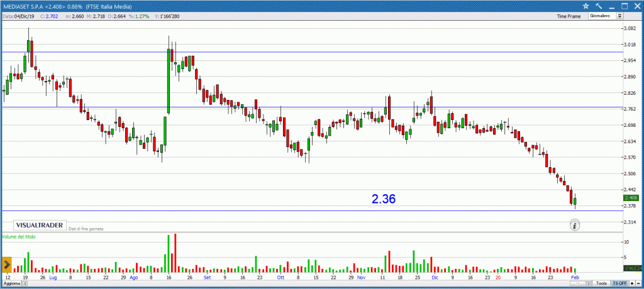644x289 pixels.
Task: Click the Set month axis label
Action: [x=207, y=278]
